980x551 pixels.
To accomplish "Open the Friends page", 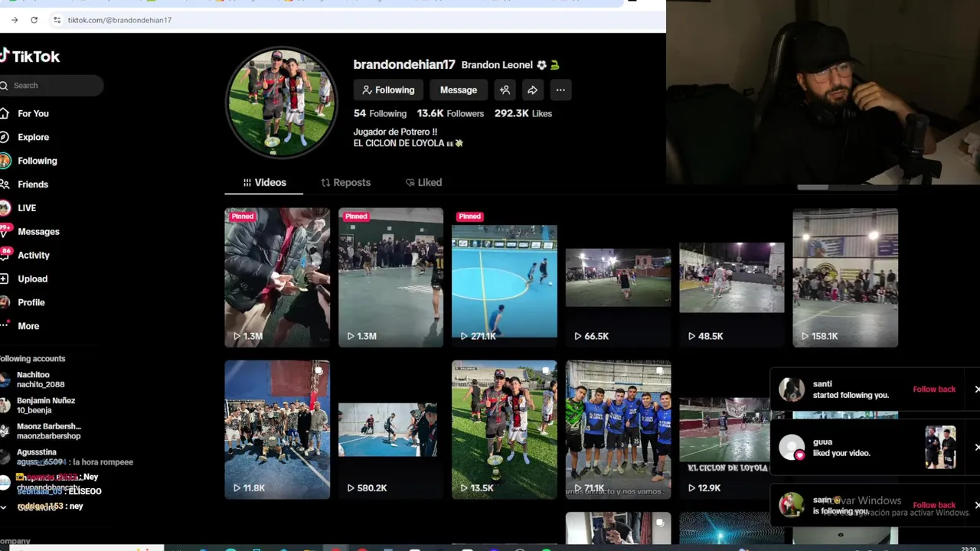I will click(x=32, y=184).
